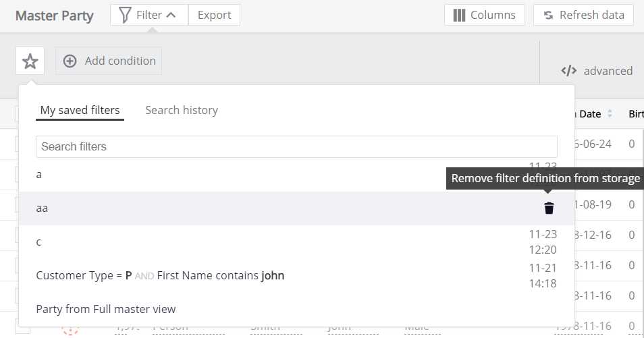The height and width of the screenshot is (338, 644).
Task: Click the code brackets advanced icon
Action: (569, 71)
